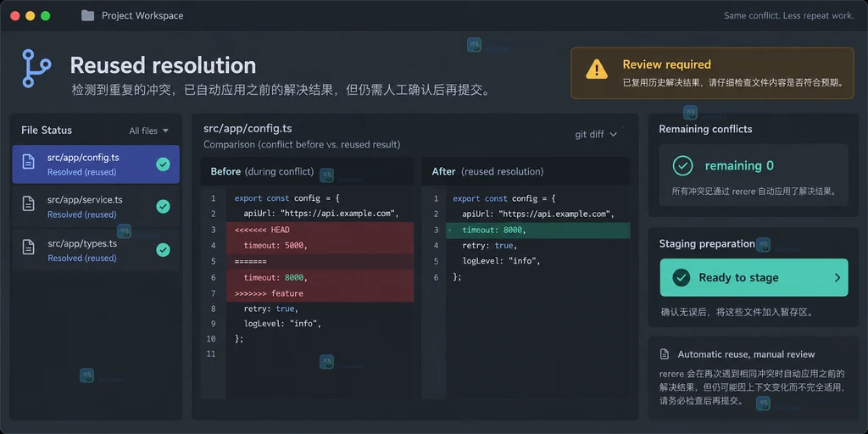Click the yellow macOS minimize button

click(31, 15)
